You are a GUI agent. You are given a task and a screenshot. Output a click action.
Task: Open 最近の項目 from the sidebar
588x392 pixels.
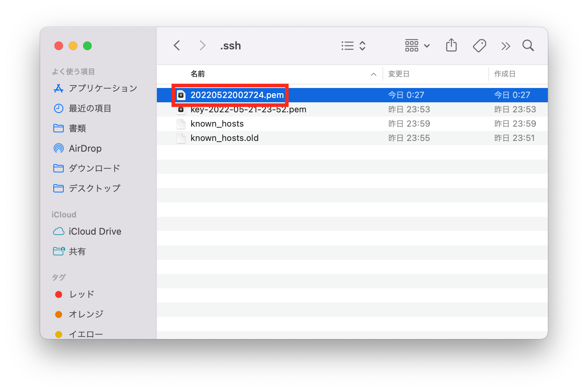(90, 108)
